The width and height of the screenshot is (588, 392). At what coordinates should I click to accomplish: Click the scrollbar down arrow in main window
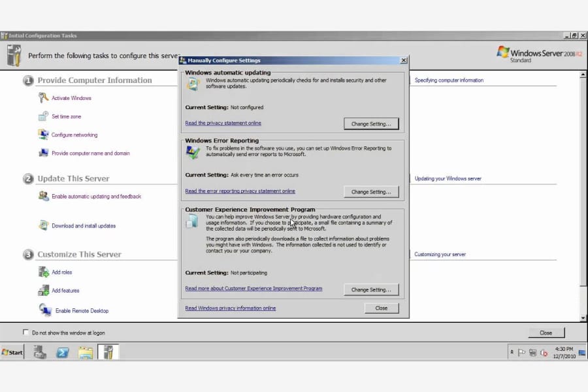click(583, 318)
